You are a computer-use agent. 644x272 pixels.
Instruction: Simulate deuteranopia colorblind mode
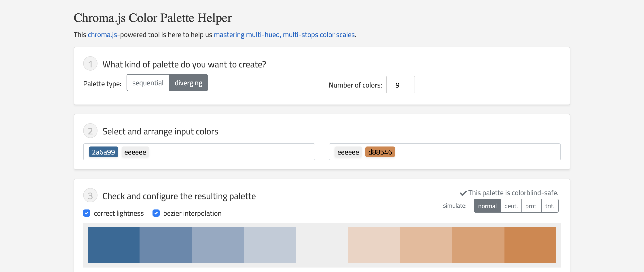(511, 205)
